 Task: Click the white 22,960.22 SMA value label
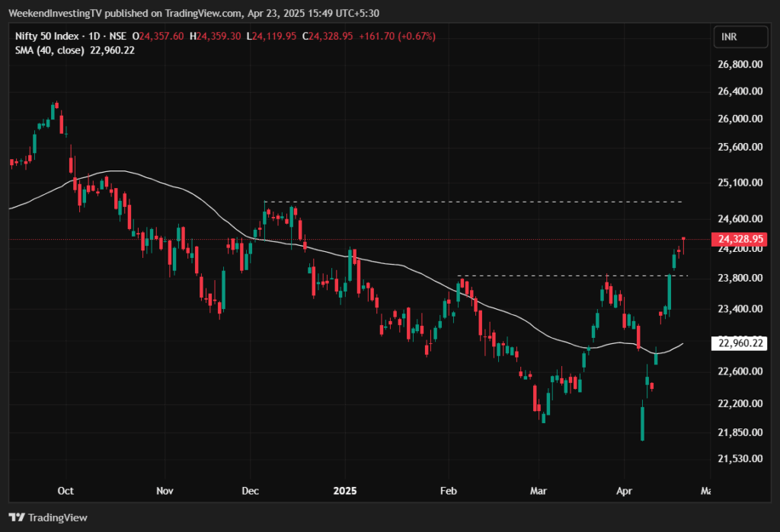pos(738,343)
